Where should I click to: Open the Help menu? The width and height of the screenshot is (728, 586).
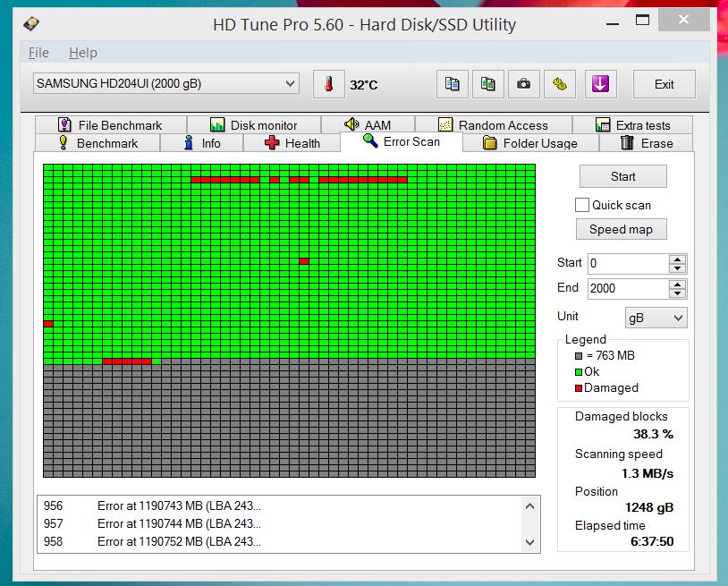point(83,53)
